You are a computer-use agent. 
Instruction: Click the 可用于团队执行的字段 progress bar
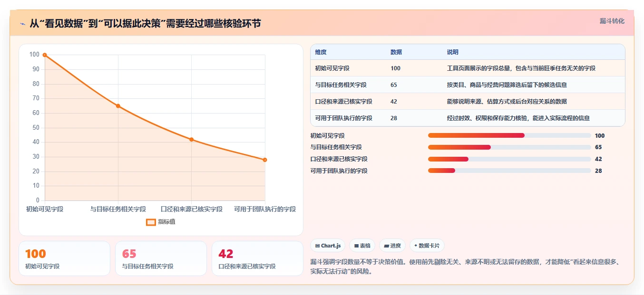pyautogui.click(x=509, y=171)
